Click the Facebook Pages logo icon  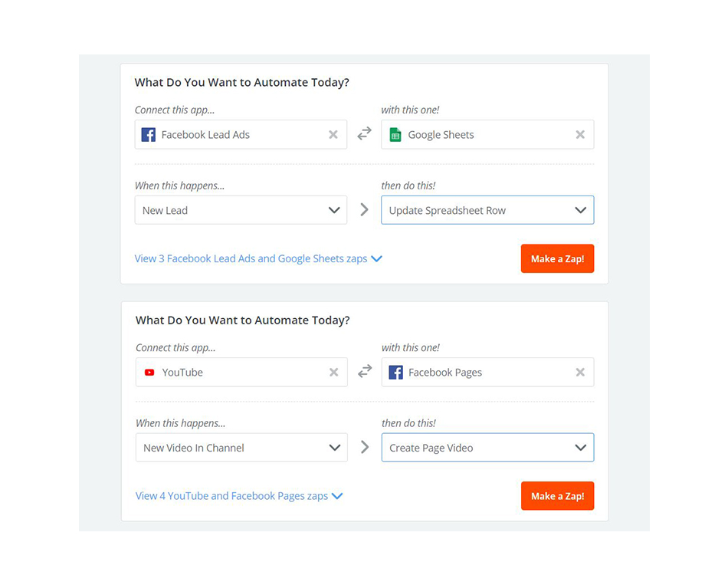395,373
